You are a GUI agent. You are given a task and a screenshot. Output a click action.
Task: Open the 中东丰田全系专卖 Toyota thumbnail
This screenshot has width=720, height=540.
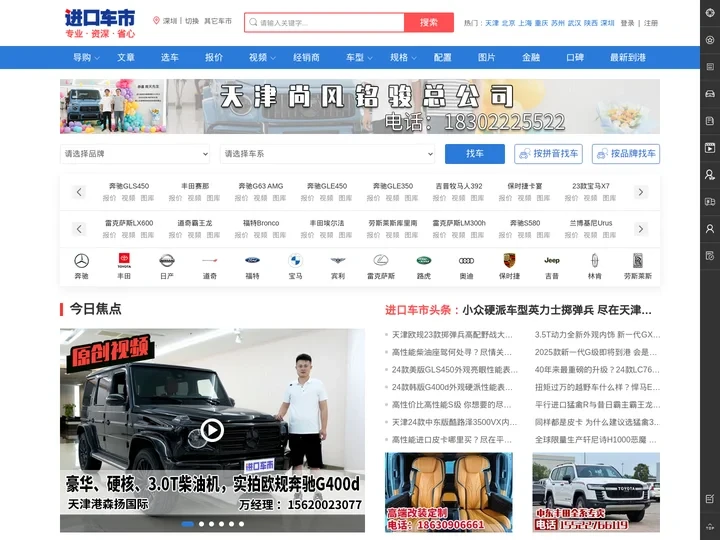point(596,492)
